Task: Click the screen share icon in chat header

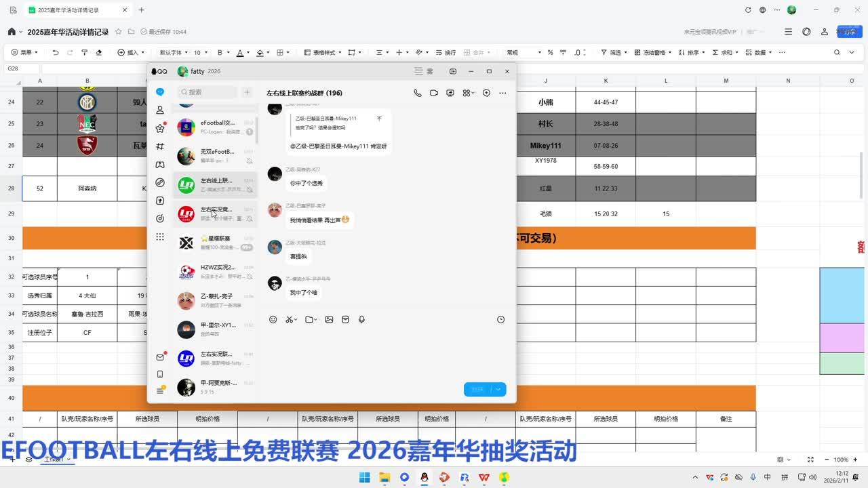Action: point(450,93)
